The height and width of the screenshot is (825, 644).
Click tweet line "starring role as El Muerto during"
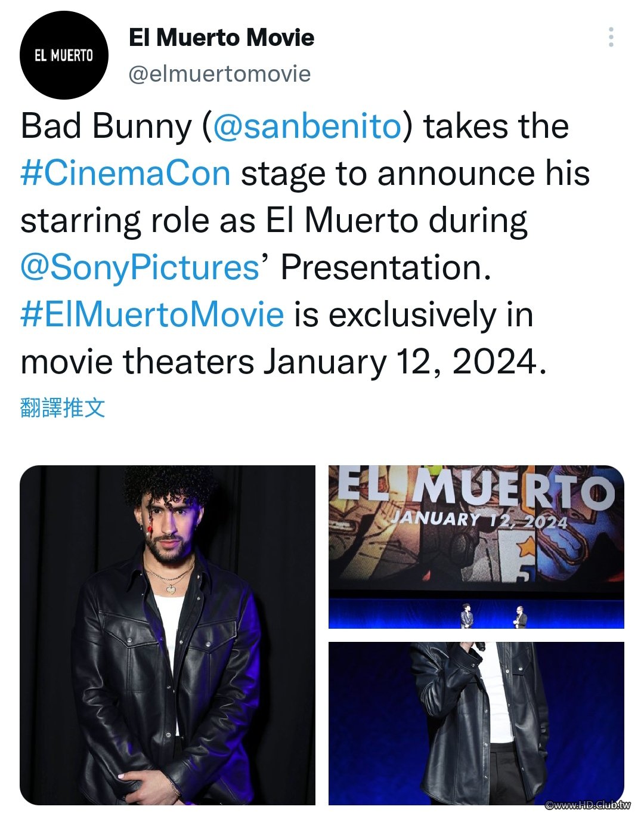coord(274,220)
